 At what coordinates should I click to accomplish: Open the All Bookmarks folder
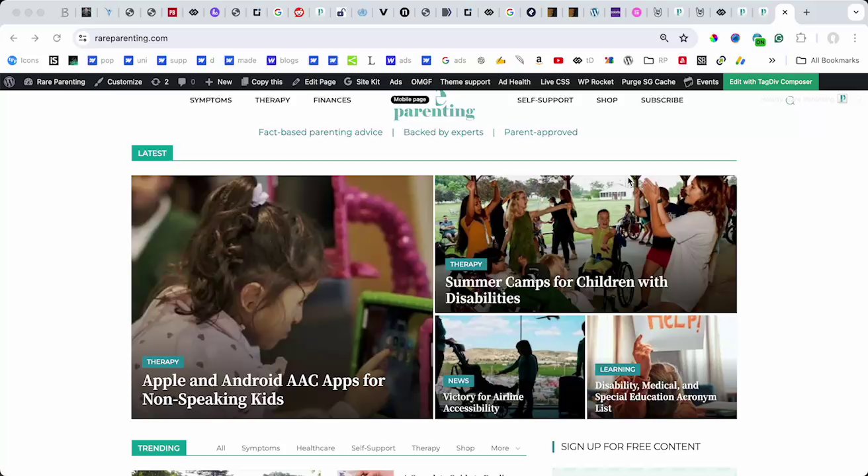pyautogui.click(x=827, y=60)
